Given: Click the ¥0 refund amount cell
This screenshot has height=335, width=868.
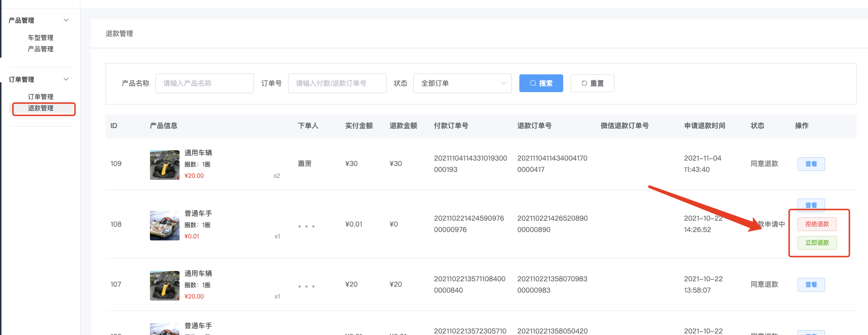Looking at the screenshot, I should [x=394, y=224].
